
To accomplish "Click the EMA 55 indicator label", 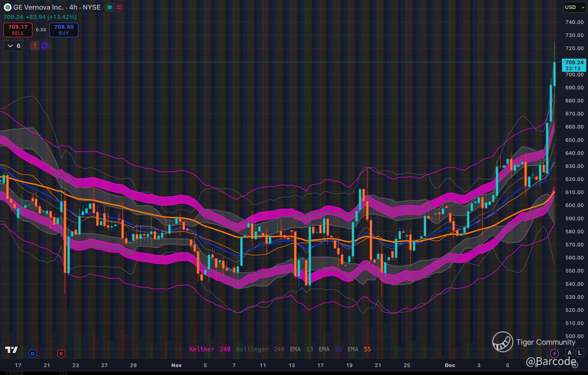I will (x=359, y=349).
